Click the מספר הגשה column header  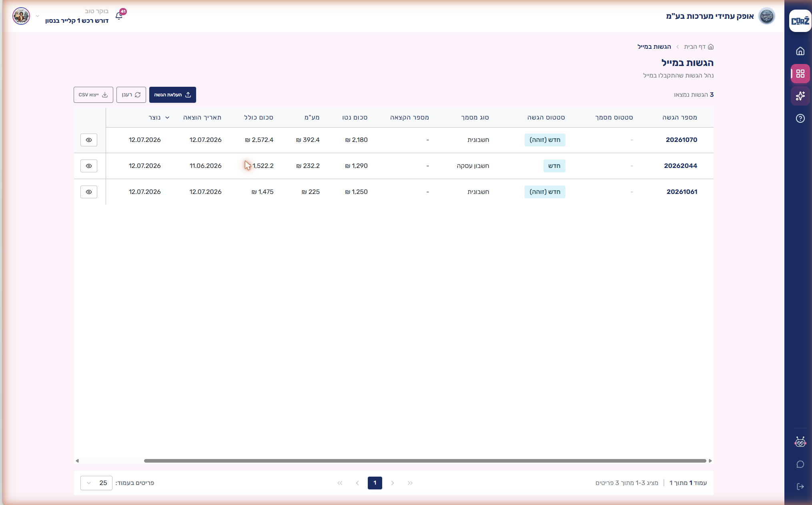680,118
